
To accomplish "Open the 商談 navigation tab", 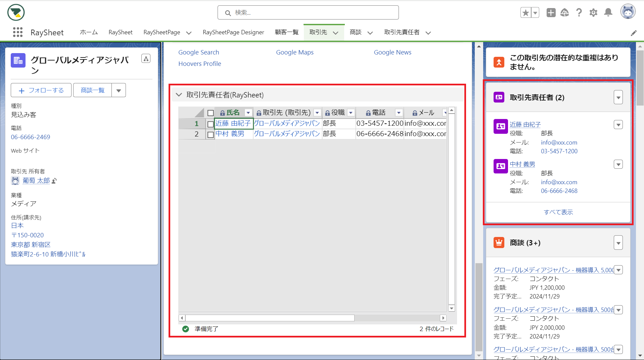I will 356,32.
